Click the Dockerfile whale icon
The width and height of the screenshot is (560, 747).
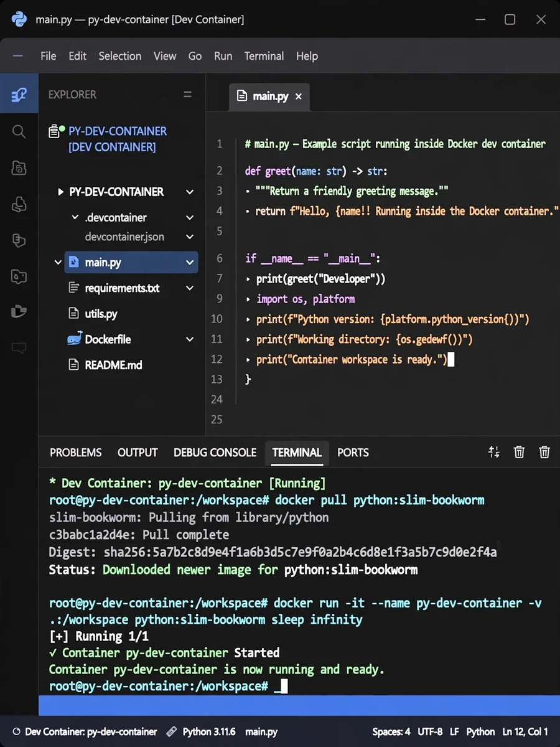point(75,339)
